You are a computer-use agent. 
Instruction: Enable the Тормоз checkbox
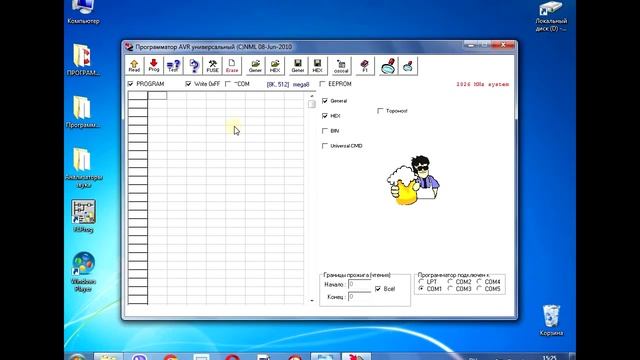(380, 111)
